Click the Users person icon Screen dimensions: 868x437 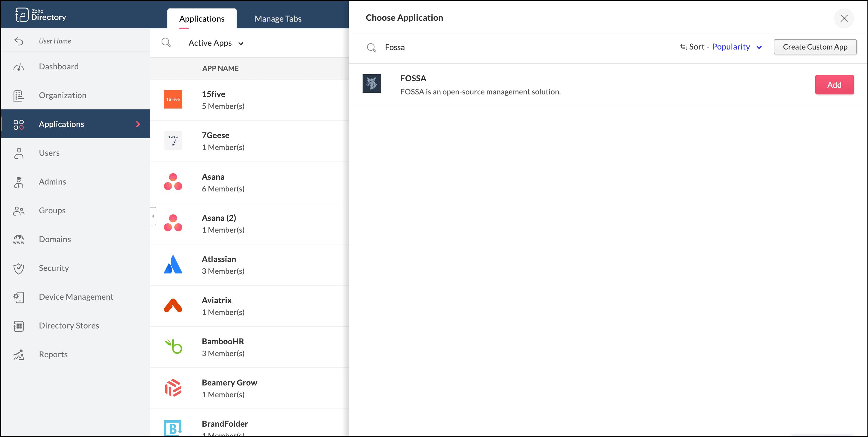(x=19, y=153)
